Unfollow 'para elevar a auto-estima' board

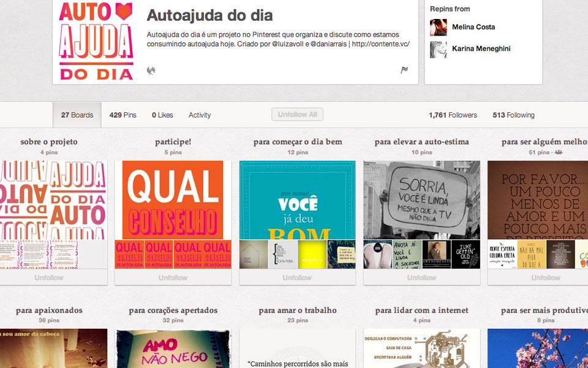(x=421, y=278)
